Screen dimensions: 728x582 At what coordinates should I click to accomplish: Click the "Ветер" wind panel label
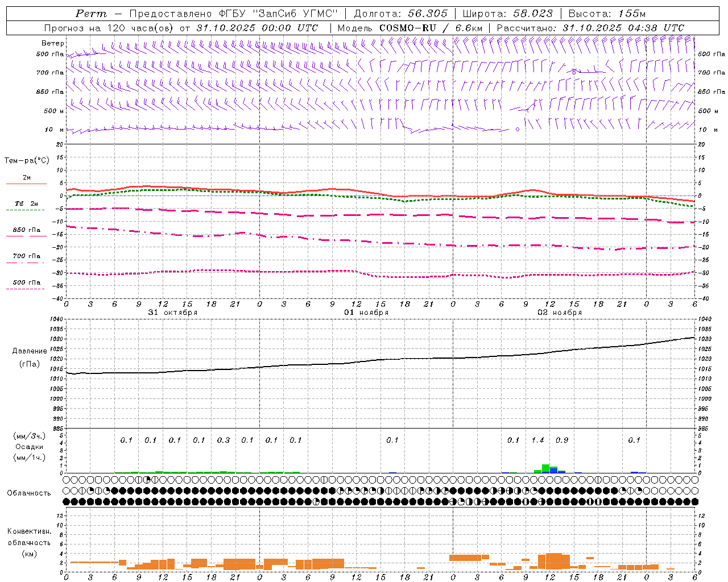pyautogui.click(x=52, y=43)
